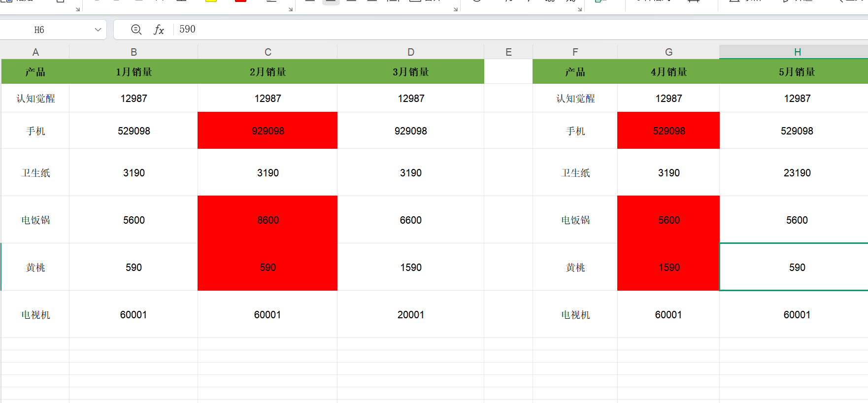Select 60001 in 1月销量 column
Image resolution: width=868 pixels, height=403 pixels.
(134, 314)
